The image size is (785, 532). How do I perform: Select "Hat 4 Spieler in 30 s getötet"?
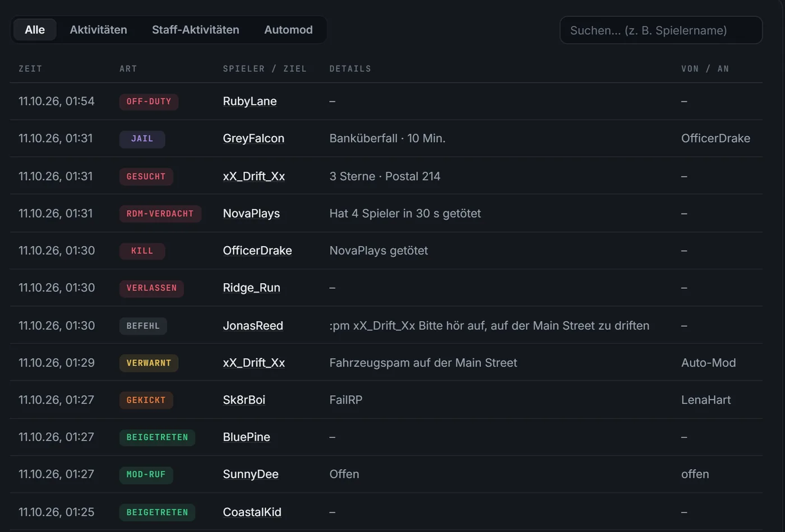coord(405,214)
